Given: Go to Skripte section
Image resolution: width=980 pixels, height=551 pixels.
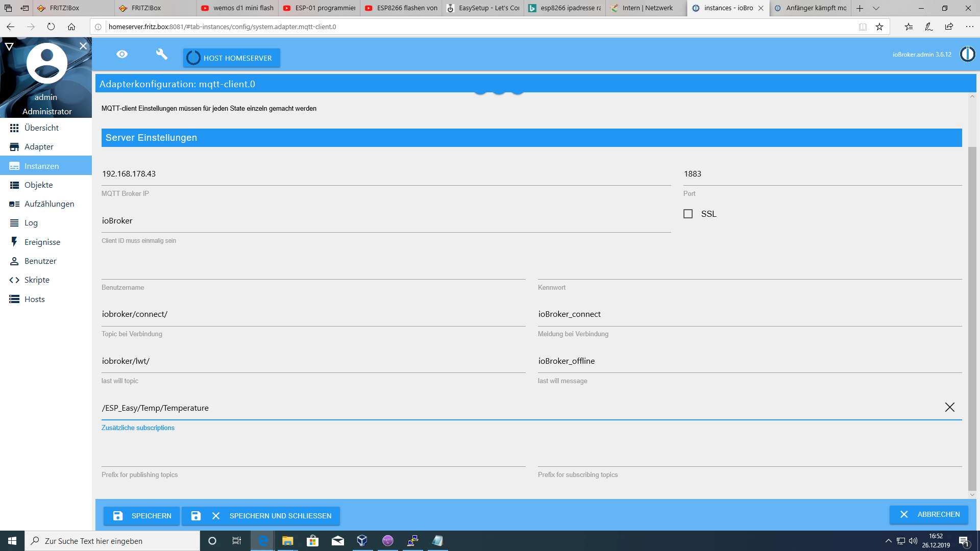Looking at the screenshot, I should [x=37, y=280].
